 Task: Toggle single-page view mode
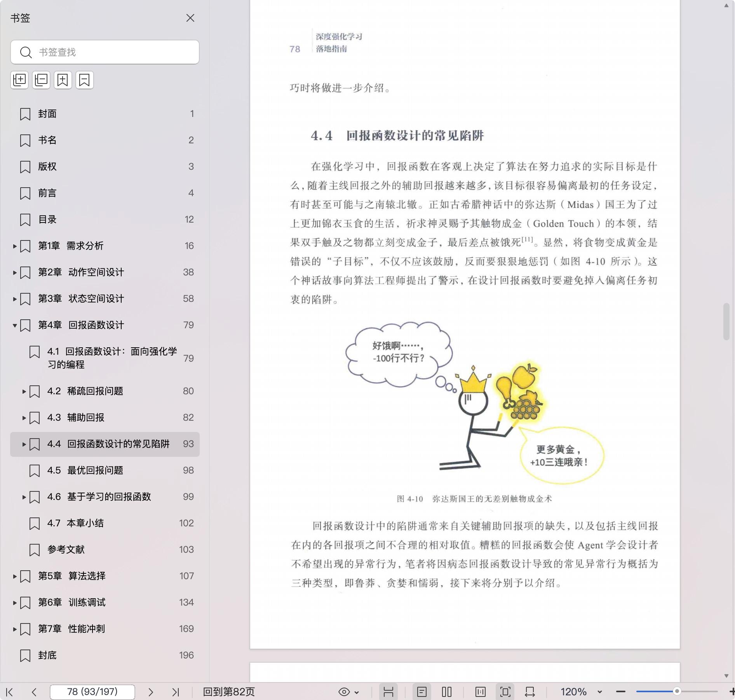coord(422,692)
